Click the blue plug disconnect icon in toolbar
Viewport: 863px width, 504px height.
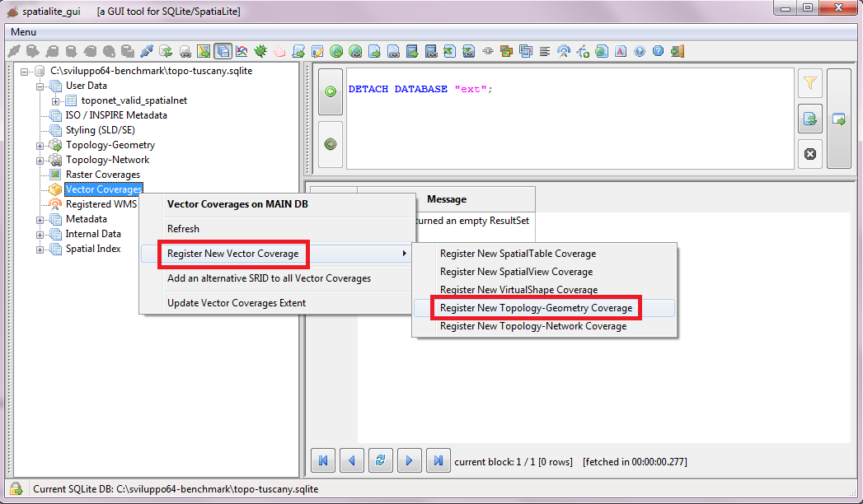click(147, 52)
